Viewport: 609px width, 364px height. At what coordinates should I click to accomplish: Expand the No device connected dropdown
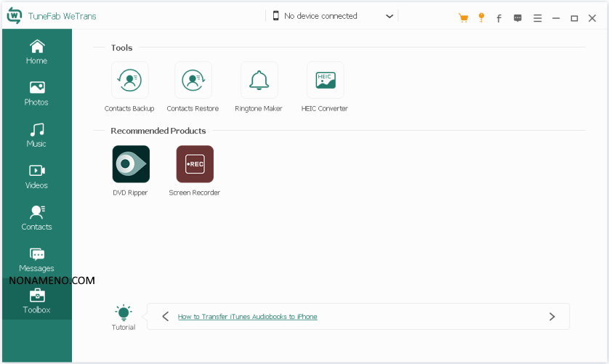390,16
